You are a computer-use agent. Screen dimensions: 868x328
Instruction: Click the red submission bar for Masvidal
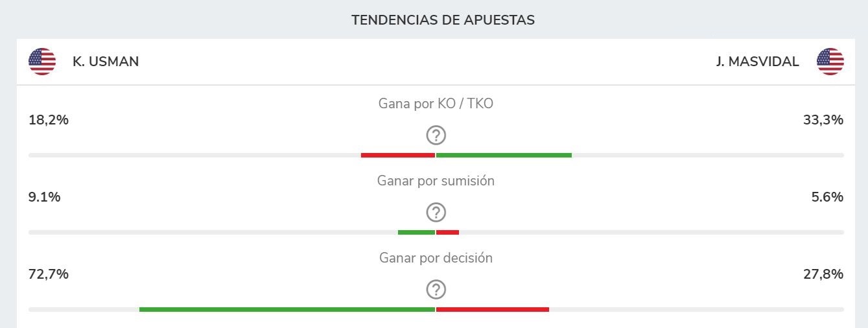(x=447, y=232)
